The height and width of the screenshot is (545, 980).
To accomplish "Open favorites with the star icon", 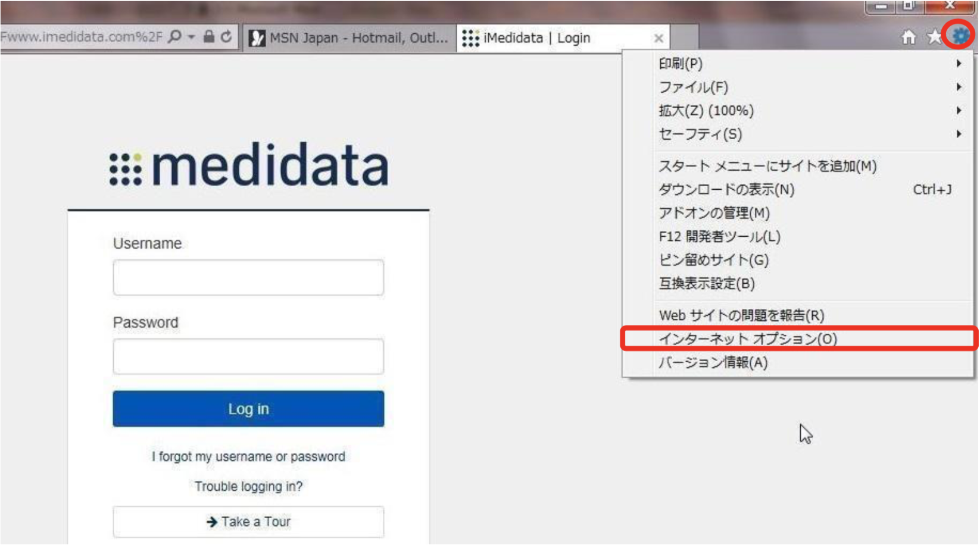I will (x=935, y=37).
